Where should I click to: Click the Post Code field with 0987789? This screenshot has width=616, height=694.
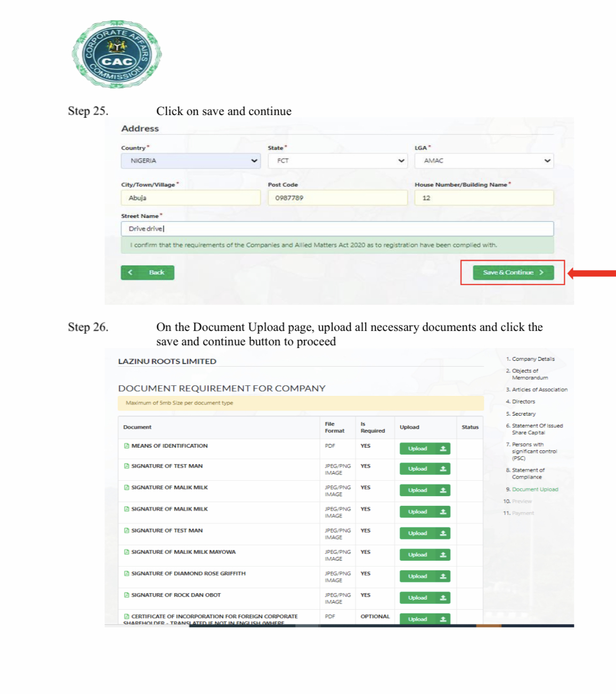pos(337,198)
